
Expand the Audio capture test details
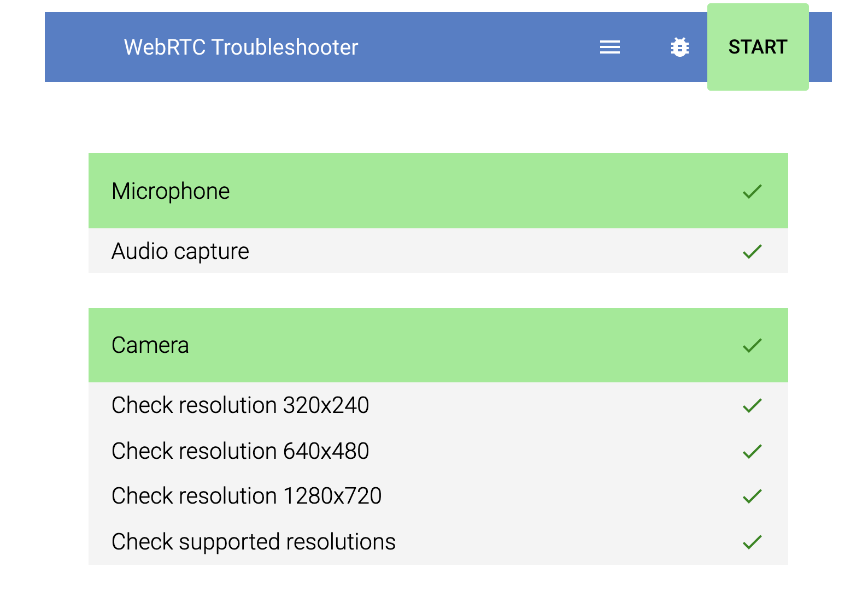point(437,251)
